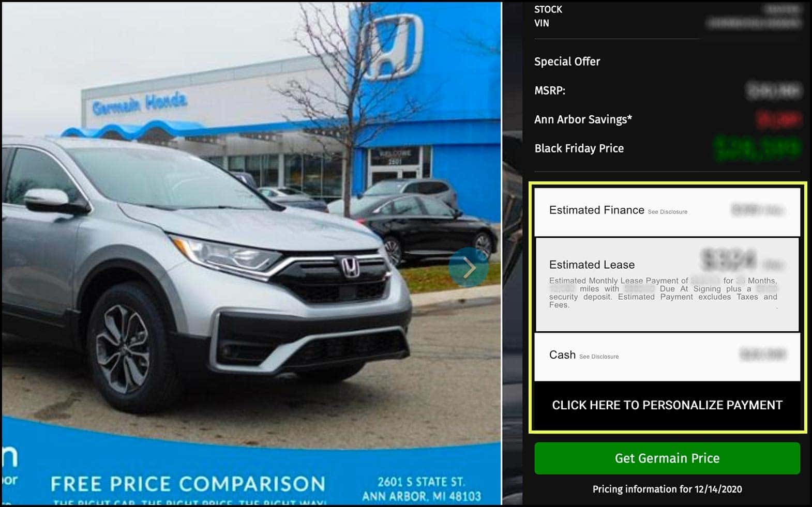Screen dimensions: 812x507
Task: Click the Ann Arbor Savings* label
Action: tap(583, 119)
